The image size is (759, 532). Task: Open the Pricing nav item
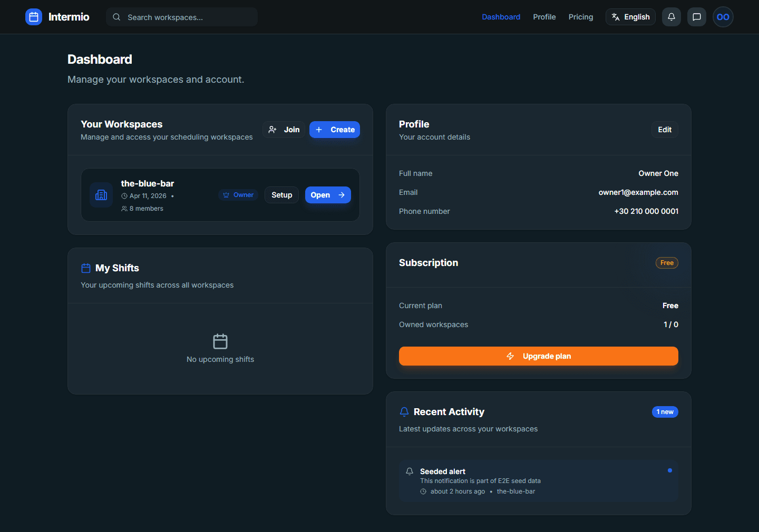click(x=581, y=17)
